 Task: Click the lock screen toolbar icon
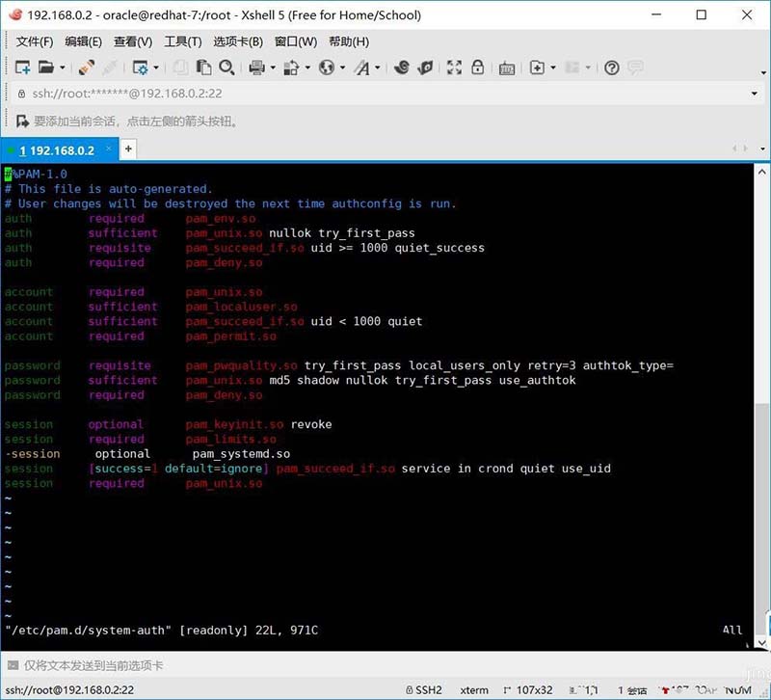[479, 68]
